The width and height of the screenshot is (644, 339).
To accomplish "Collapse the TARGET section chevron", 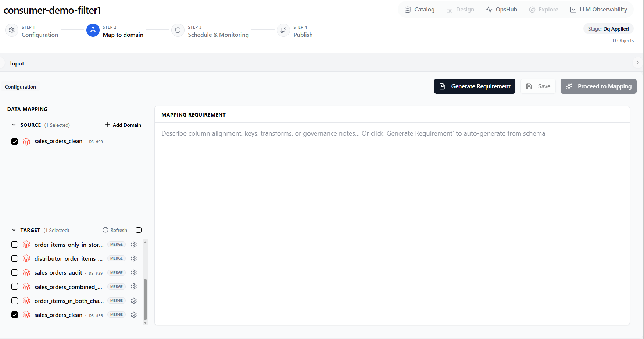I will click(x=14, y=230).
